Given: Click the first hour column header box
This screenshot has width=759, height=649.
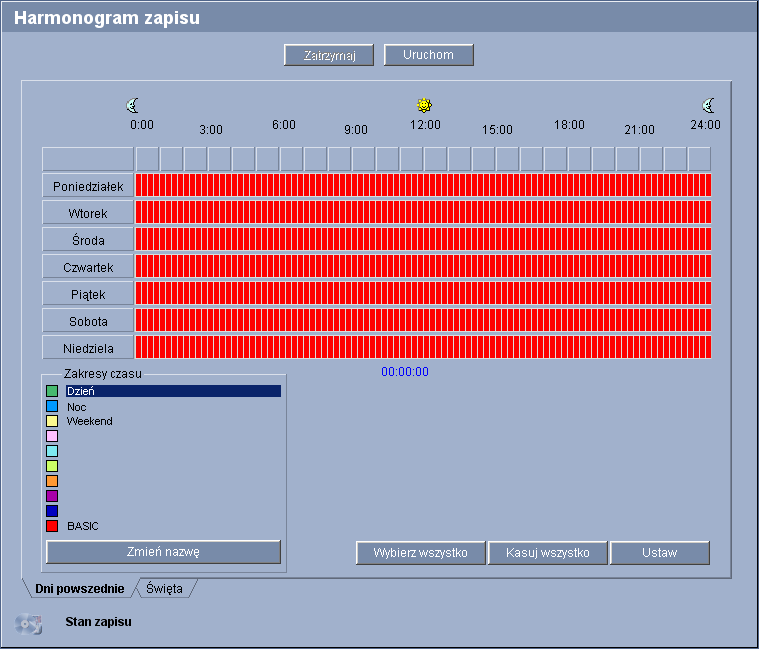Looking at the screenshot, I should point(147,159).
